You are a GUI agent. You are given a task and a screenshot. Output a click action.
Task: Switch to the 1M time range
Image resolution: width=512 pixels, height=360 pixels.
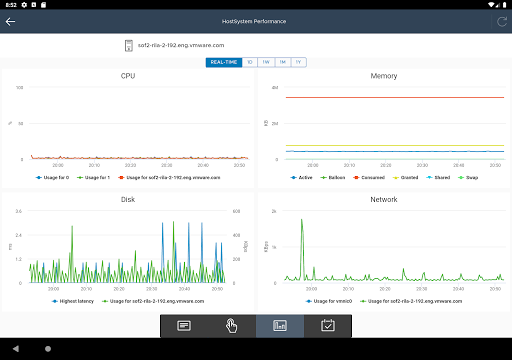click(283, 62)
